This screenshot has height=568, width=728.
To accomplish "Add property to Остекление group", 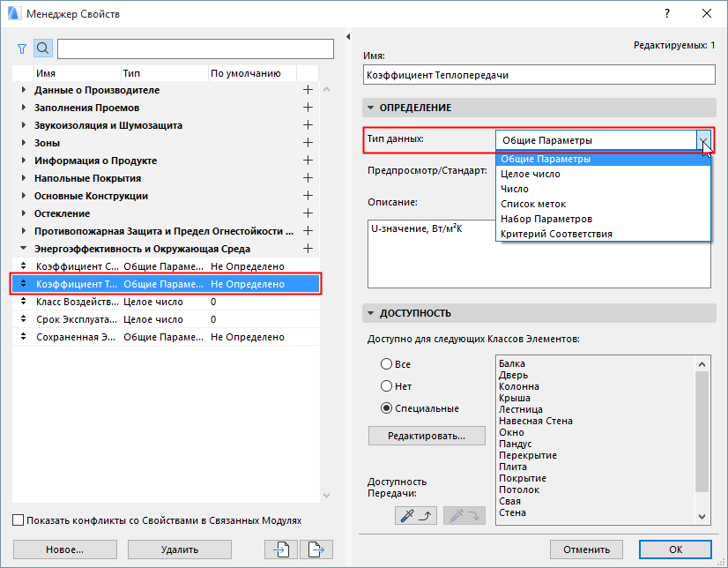I will click(308, 213).
